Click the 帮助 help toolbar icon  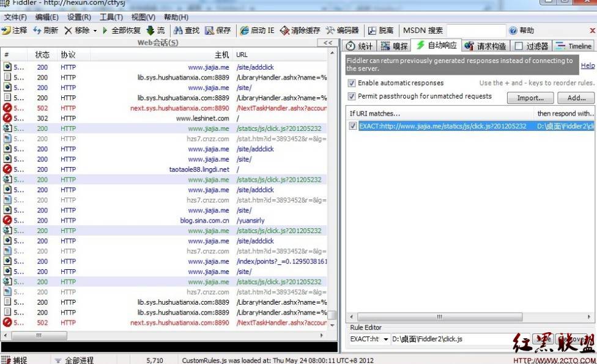tap(513, 31)
